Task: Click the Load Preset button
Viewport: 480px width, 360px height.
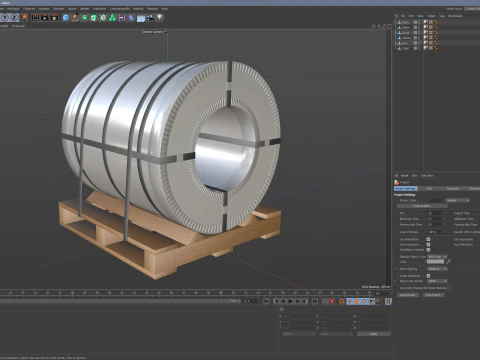Action: [x=408, y=295]
